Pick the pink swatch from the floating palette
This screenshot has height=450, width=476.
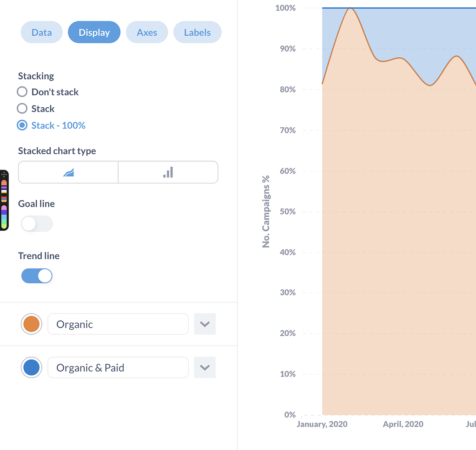tap(4, 207)
